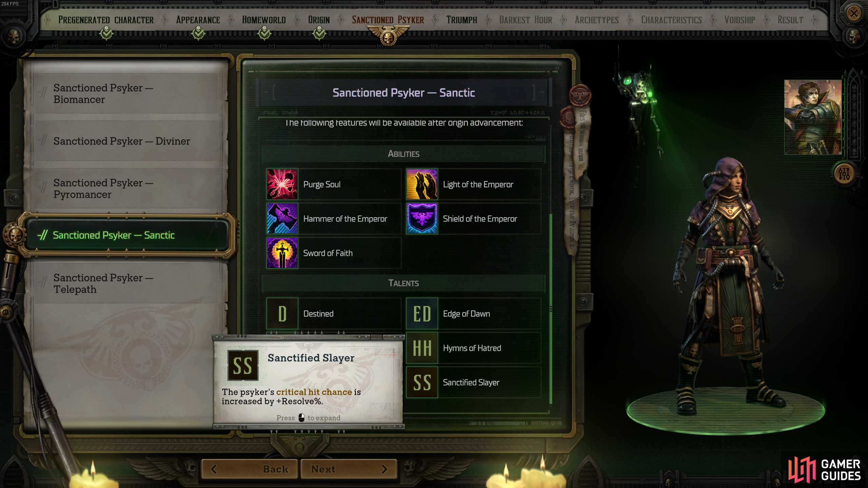The image size is (868, 488).
Task: Click the feature list scrollbar
Action: coord(551,309)
